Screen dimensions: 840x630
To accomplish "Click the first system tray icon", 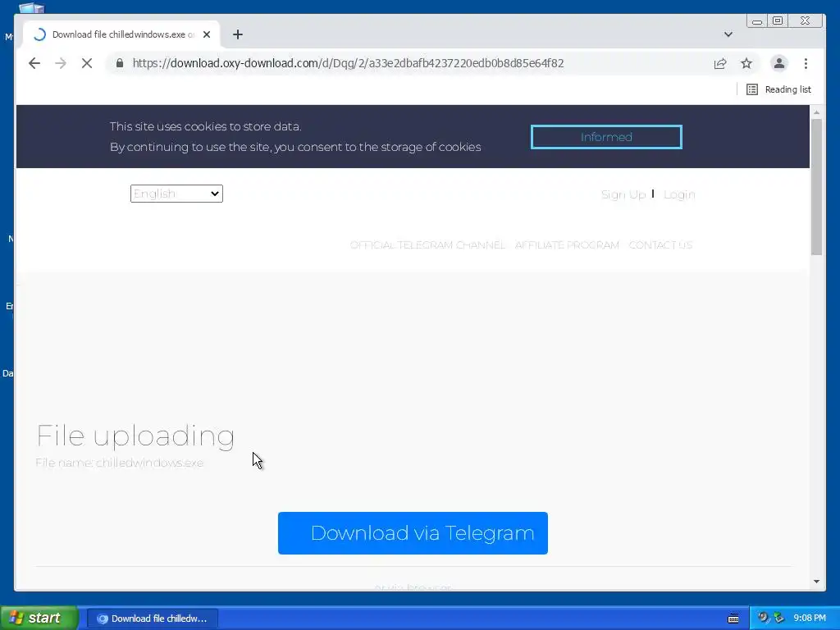I will (763, 618).
